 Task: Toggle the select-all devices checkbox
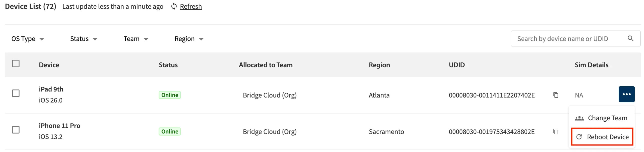(x=16, y=63)
